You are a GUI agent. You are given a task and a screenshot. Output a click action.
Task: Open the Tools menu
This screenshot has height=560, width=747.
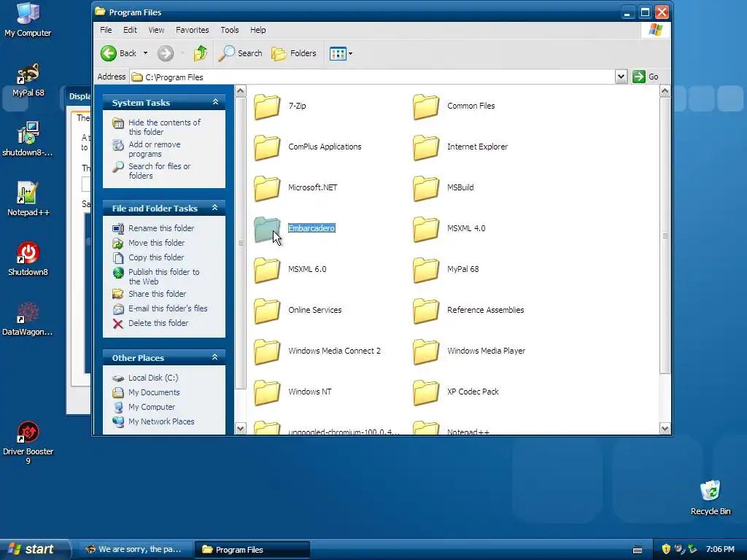pos(230,30)
